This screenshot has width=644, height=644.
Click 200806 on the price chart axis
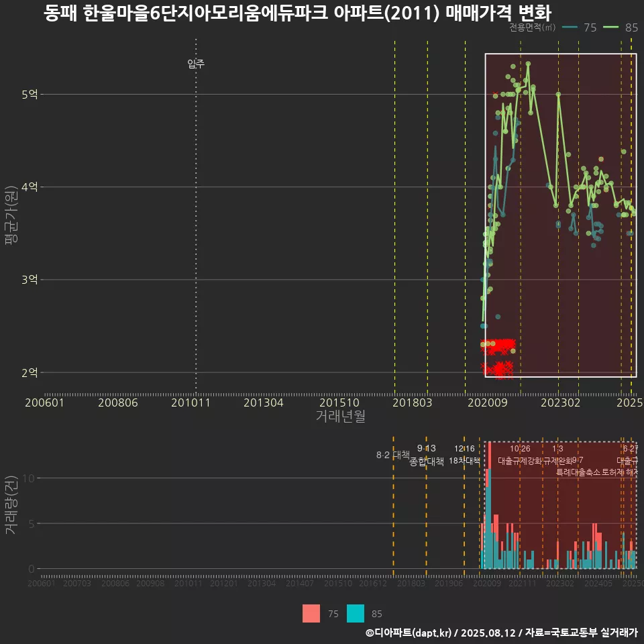[118, 403]
